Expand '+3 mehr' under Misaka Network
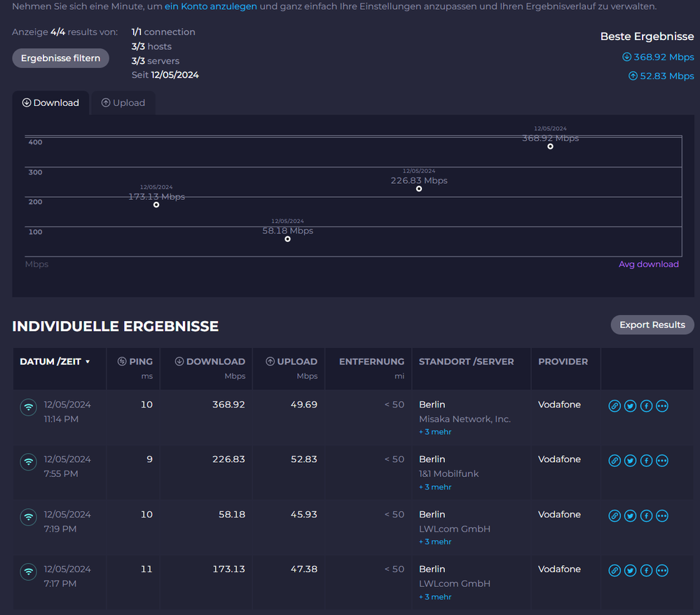 [435, 432]
